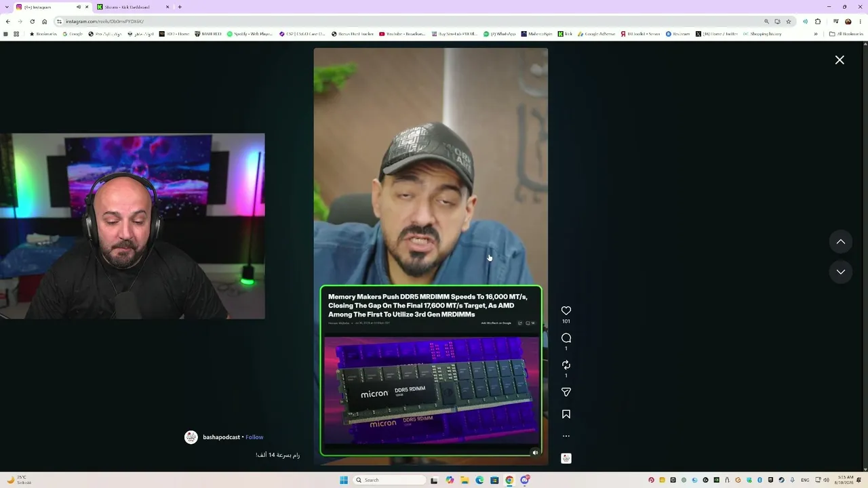Open the three-dot more options on the reel
Screen dimensions: 868x488
point(566,436)
